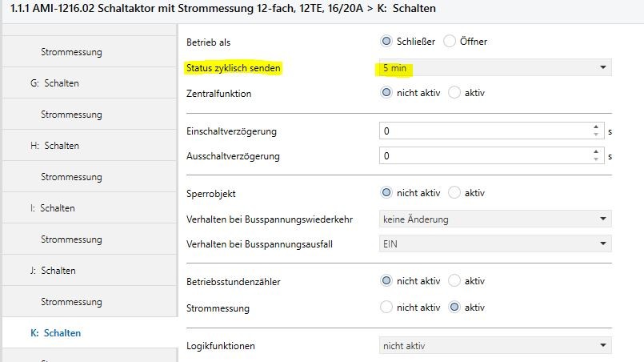Activate Betriebsstundenzähler with the aktiv radio button
The height and width of the screenshot is (362, 644).
[x=454, y=281]
